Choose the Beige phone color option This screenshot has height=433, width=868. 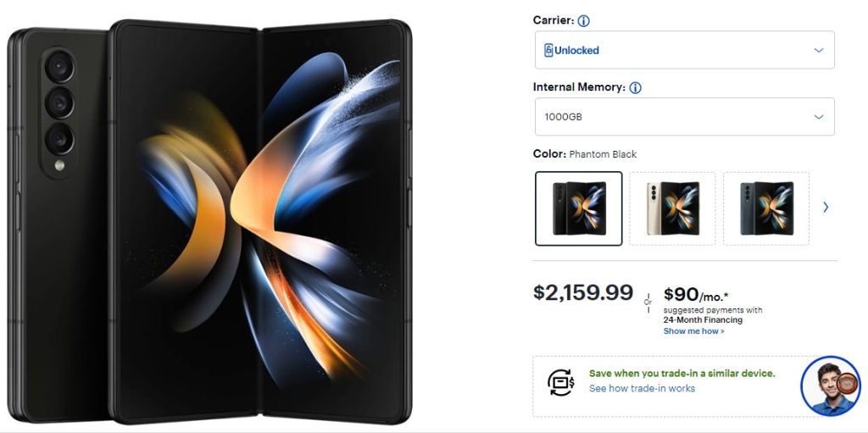click(x=672, y=208)
